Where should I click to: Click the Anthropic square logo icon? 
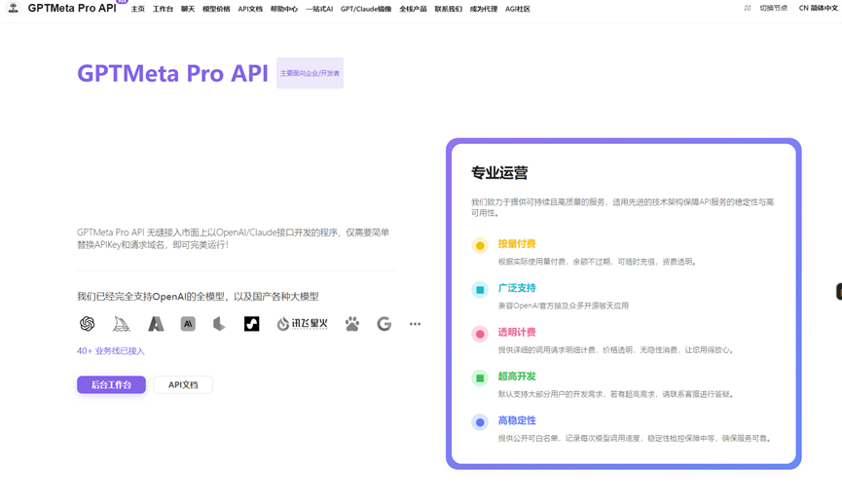188,324
